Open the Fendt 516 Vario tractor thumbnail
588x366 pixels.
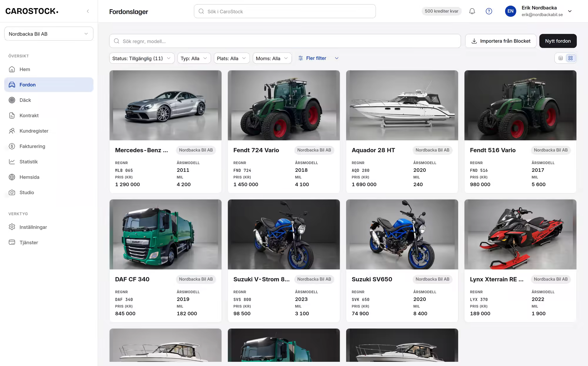pos(520,105)
